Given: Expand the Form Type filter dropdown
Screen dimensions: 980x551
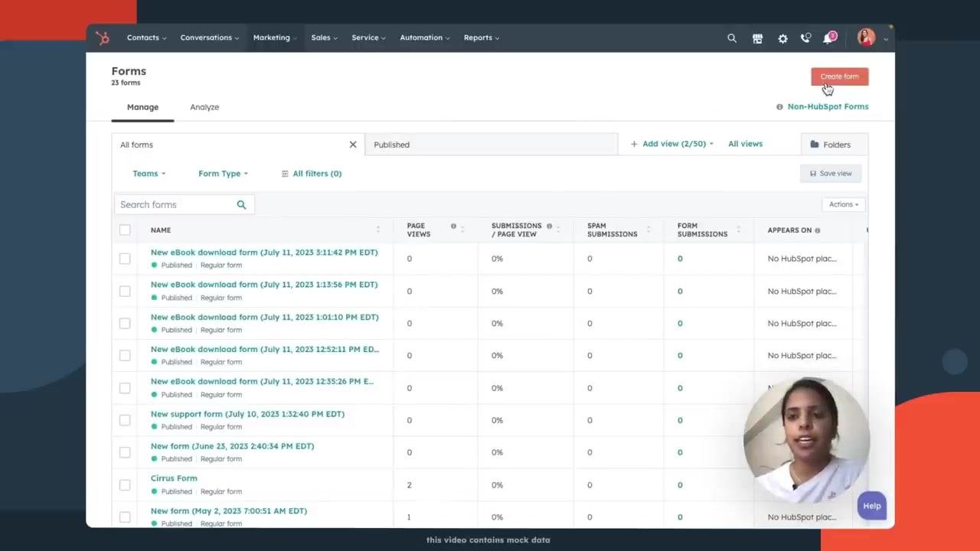Looking at the screenshot, I should (223, 174).
